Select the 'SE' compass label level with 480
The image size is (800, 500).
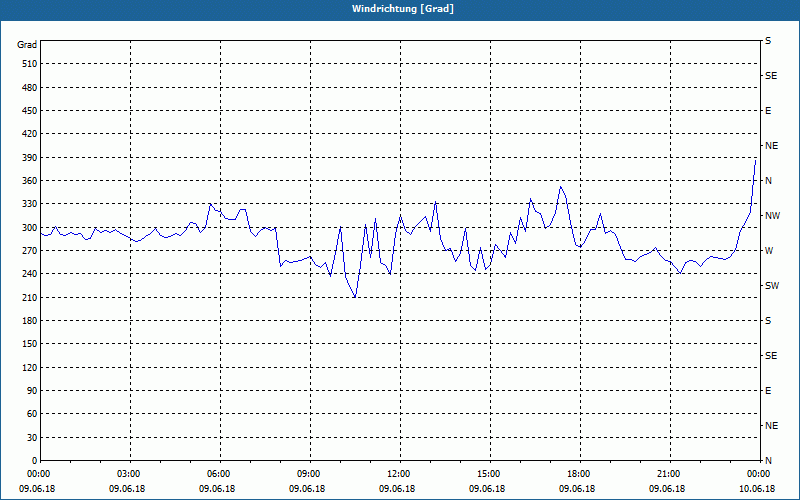770,76
